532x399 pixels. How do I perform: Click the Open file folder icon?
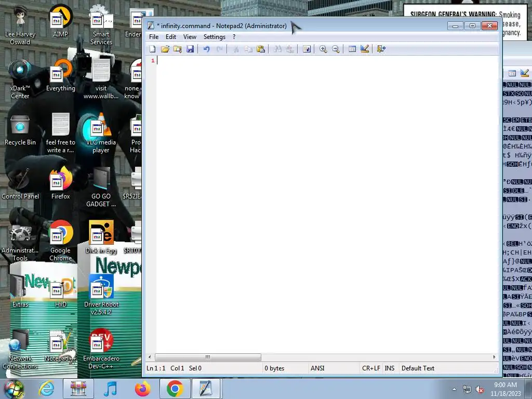(165, 49)
